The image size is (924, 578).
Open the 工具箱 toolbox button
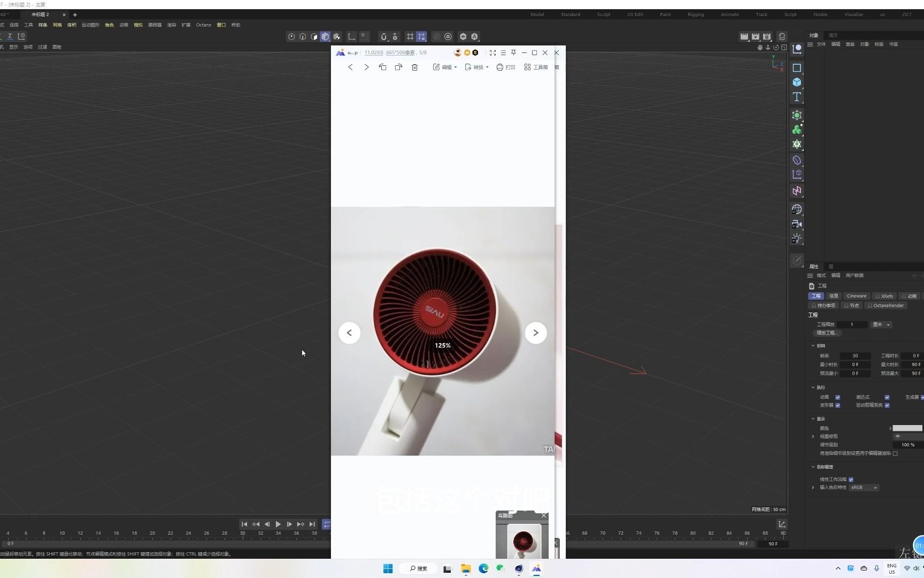pyautogui.click(x=536, y=67)
